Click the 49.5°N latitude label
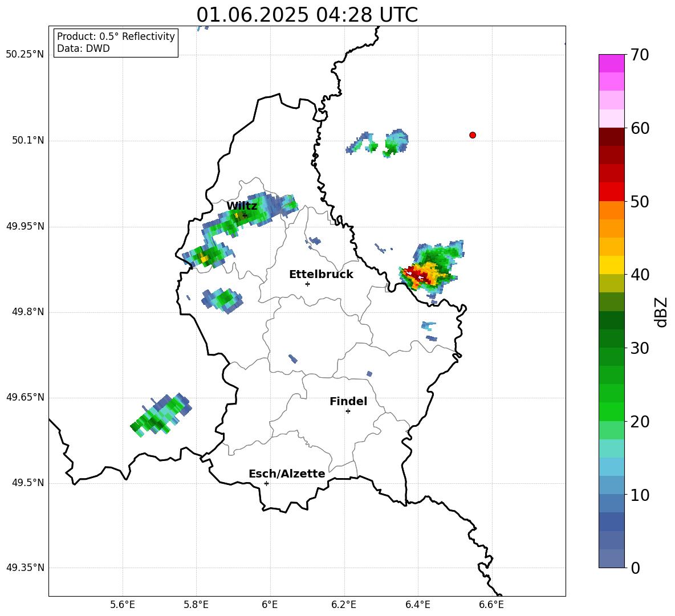Viewport: 675px width, 616px height. 28,483
